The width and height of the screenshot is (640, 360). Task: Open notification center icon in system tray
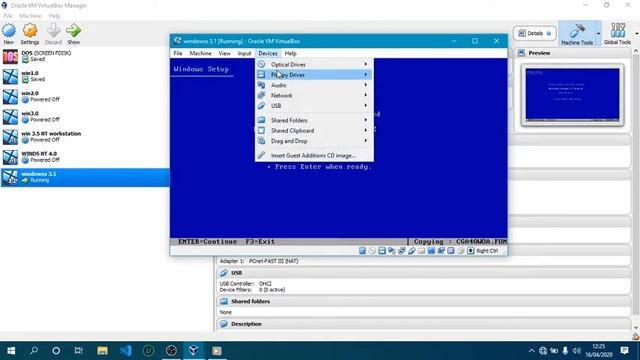tap(624, 351)
